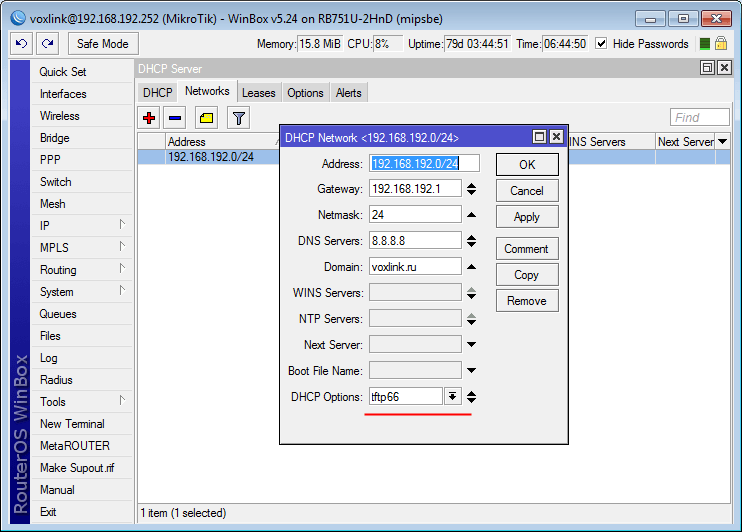This screenshot has width=742, height=532.
Task: Click the Cancel button
Action: pyautogui.click(x=527, y=191)
